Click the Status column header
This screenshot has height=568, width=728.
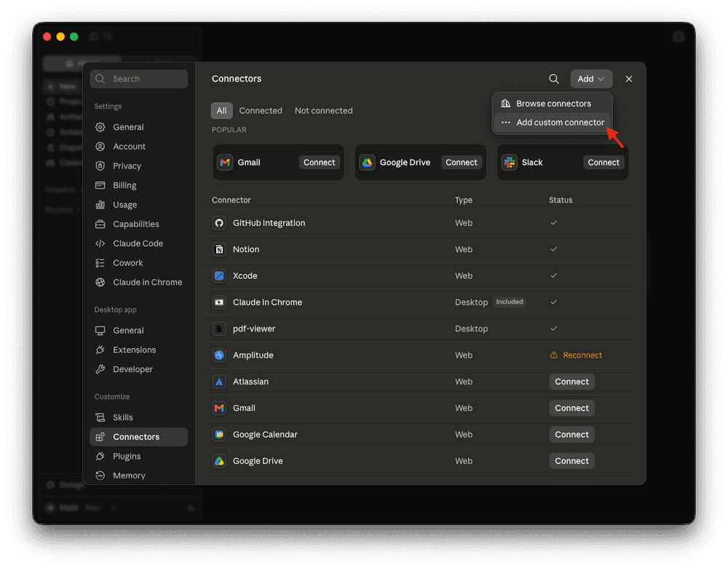(x=561, y=200)
